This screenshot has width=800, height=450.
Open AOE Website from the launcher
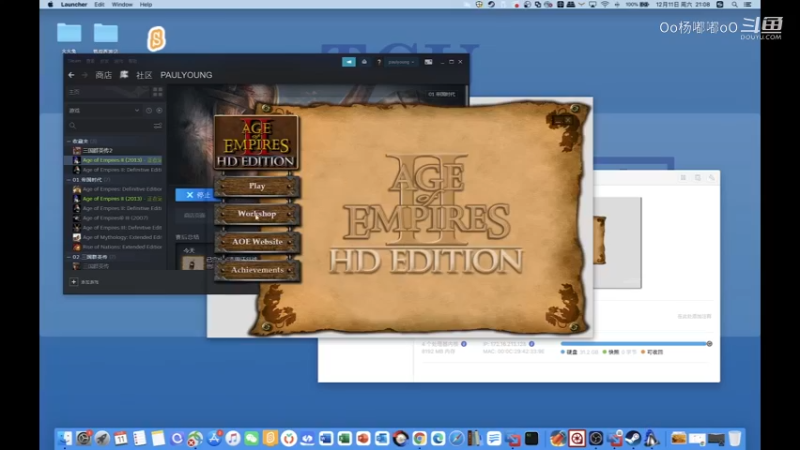tap(257, 242)
